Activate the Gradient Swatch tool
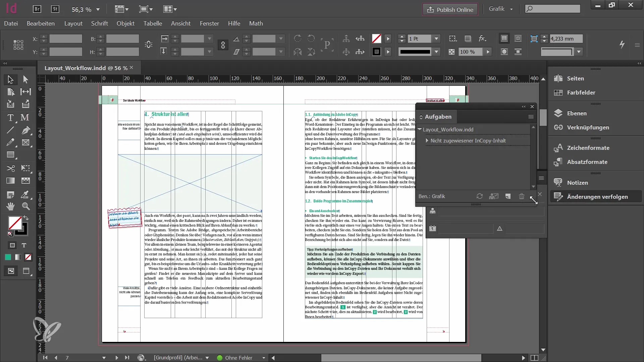This screenshot has height=362, width=644. coord(10,181)
